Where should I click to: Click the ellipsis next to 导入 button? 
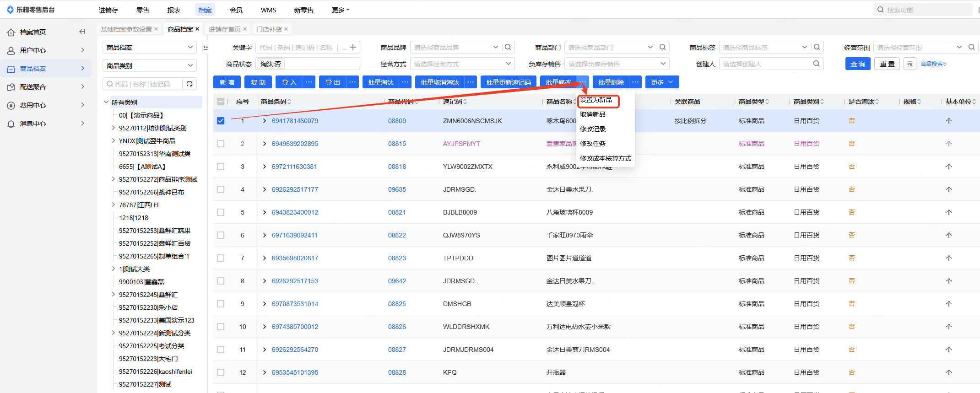point(309,82)
